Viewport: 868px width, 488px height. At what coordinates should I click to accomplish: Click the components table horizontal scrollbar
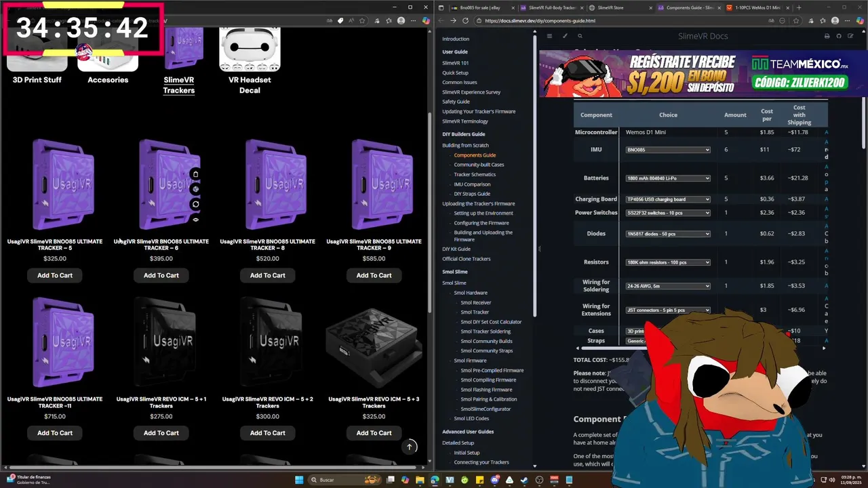(x=698, y=348)
